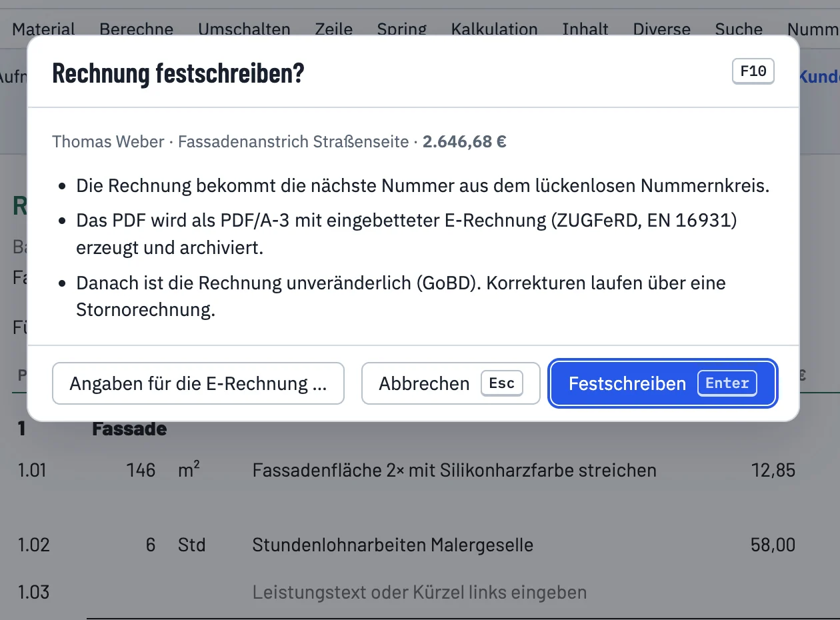Click position number 1.01

[33, 470]
